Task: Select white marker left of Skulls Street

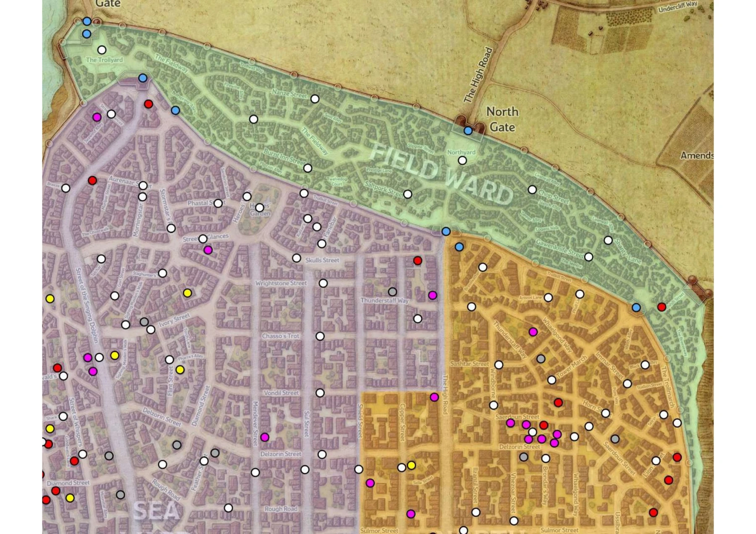Action: [x=297, y=258]
